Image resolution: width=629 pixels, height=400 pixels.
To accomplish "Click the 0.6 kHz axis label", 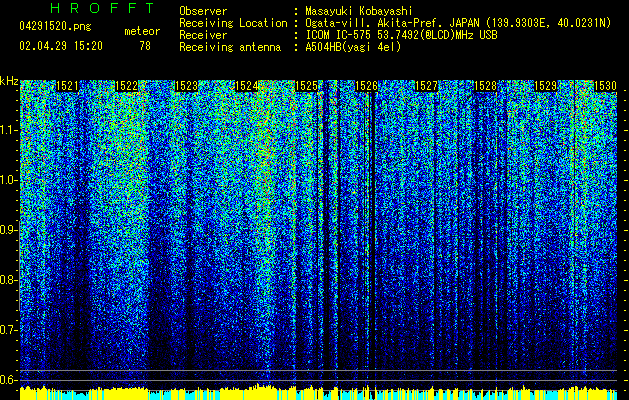I will click(x=8, y=380).
